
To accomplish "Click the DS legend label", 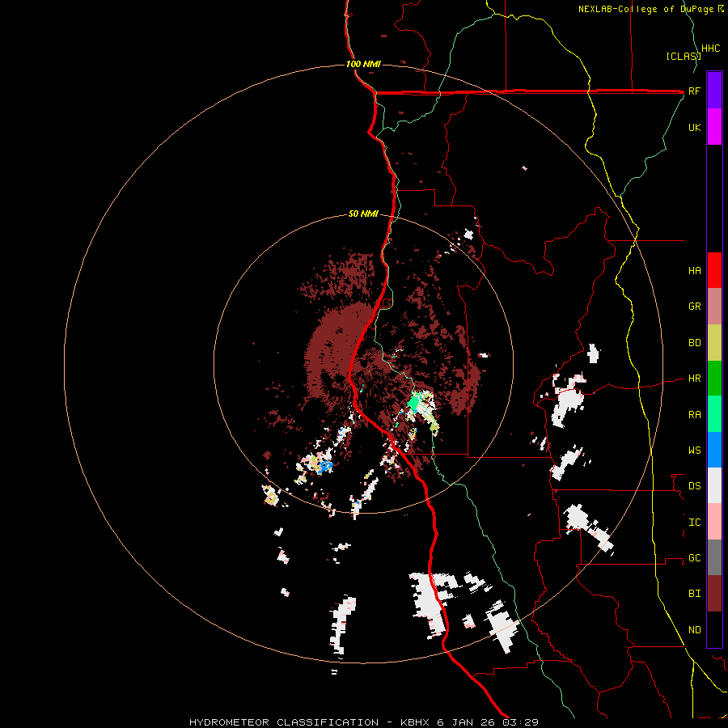I will point(694,486).
